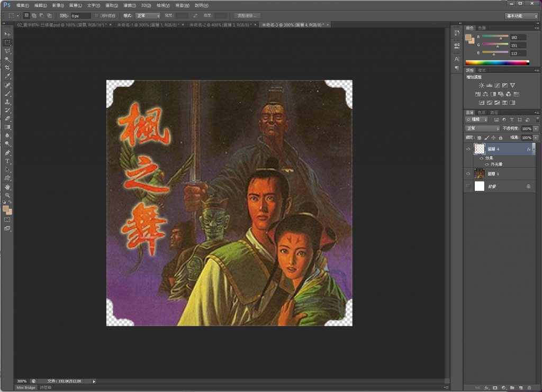Toggle the 消除鋸齒 checkbox

click(x=96, y=15)
